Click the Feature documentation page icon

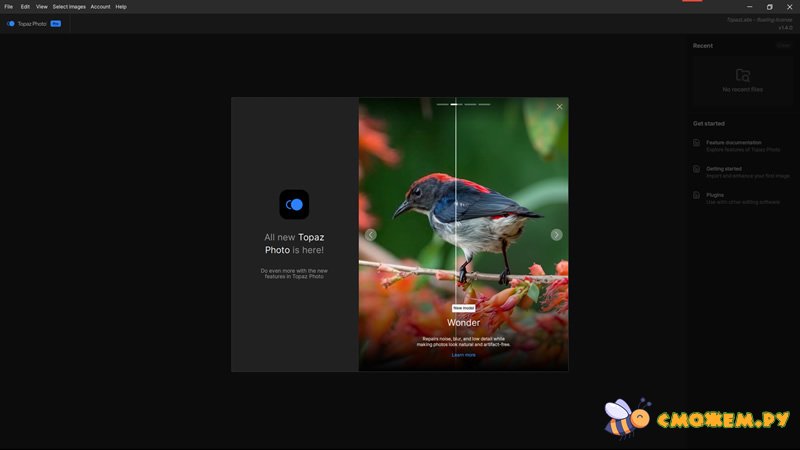pyautogui.click(x=697, y=143)
